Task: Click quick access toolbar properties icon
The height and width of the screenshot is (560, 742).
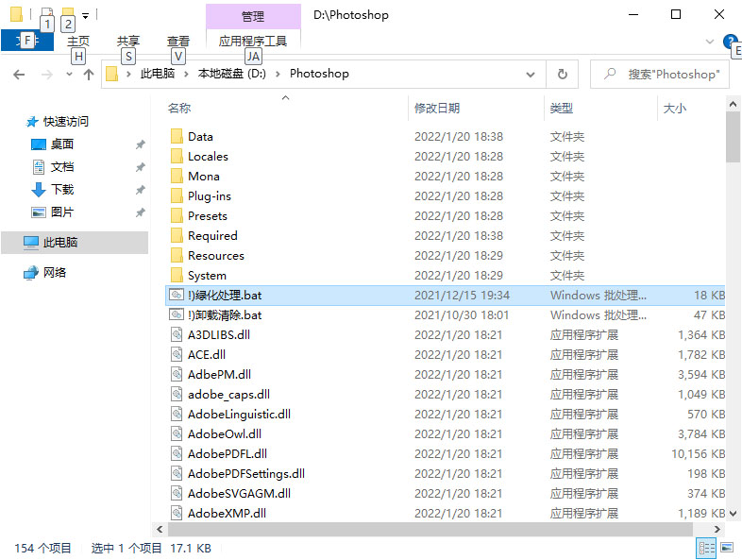Action: click(x=46, y=14)
